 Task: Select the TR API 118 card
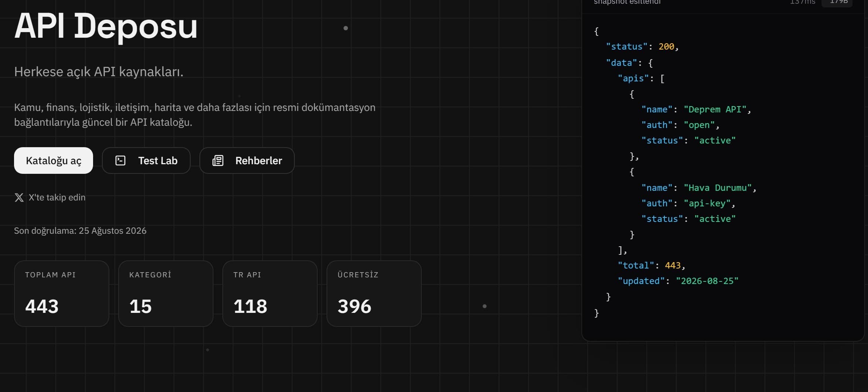270,294
